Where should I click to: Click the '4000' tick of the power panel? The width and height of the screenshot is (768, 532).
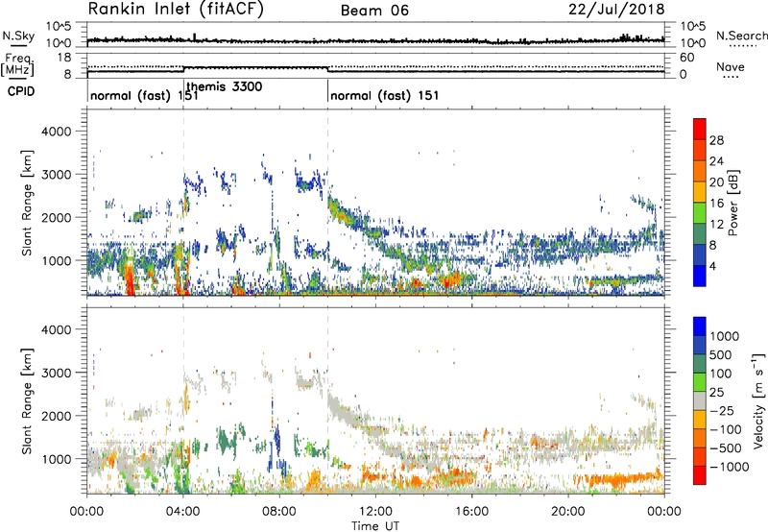[x=56, y=132]
